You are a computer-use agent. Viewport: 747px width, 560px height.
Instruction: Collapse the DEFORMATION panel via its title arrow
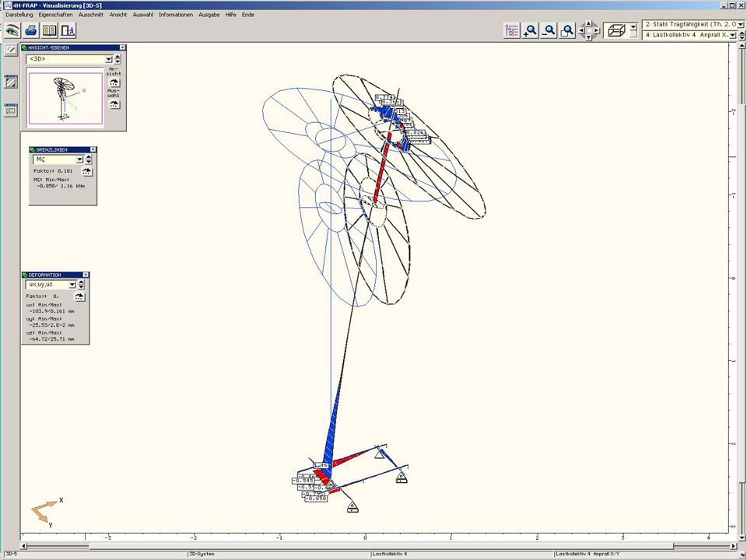tap(86, 275)
